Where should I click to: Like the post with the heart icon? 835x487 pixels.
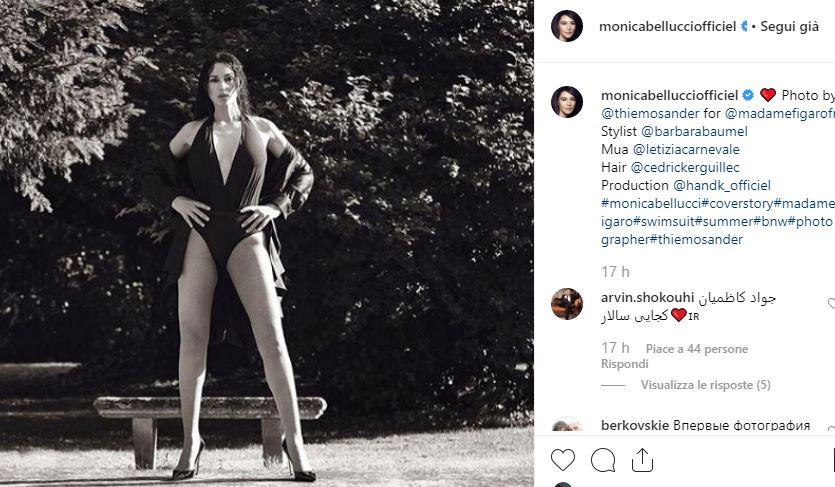pyautogui.click(x=562, y=460)
